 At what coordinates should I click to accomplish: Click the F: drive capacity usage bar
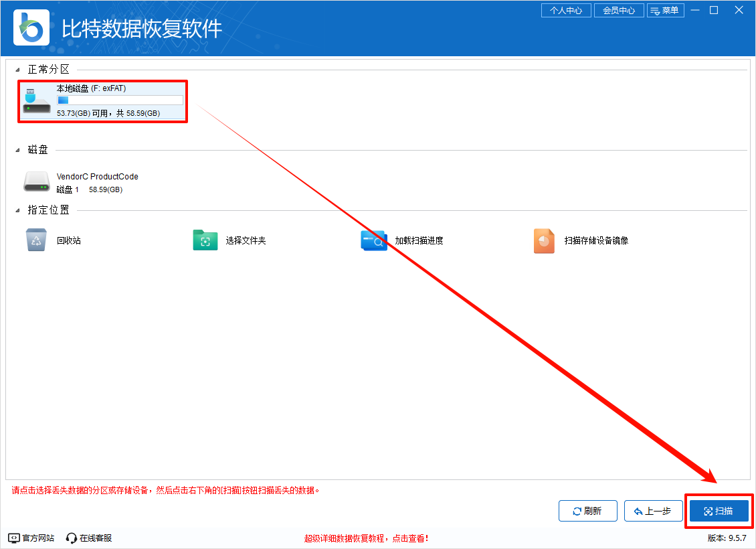120,100
